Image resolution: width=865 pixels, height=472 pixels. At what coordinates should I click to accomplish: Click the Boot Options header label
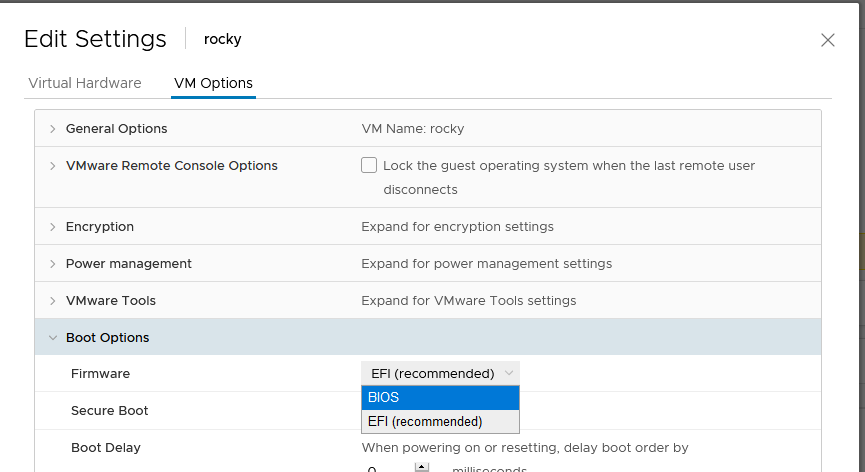[x=108, y=337]
